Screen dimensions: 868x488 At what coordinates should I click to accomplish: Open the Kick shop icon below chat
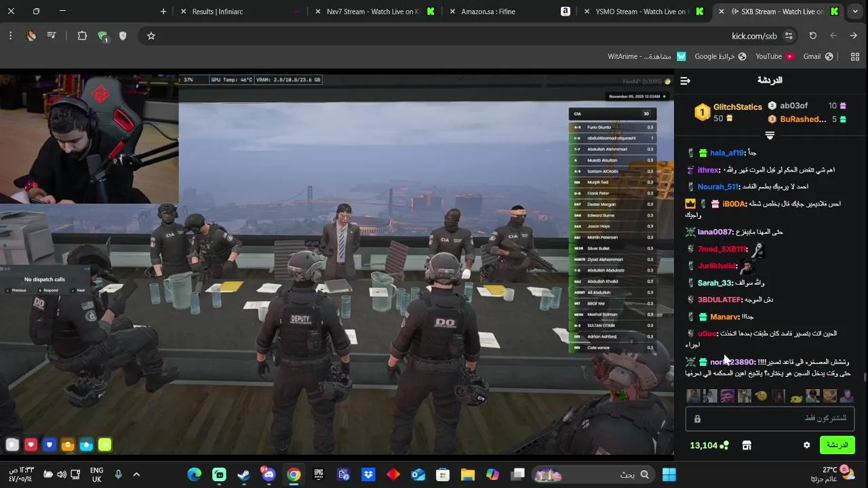pyautogui.click(x=747, y=445)
